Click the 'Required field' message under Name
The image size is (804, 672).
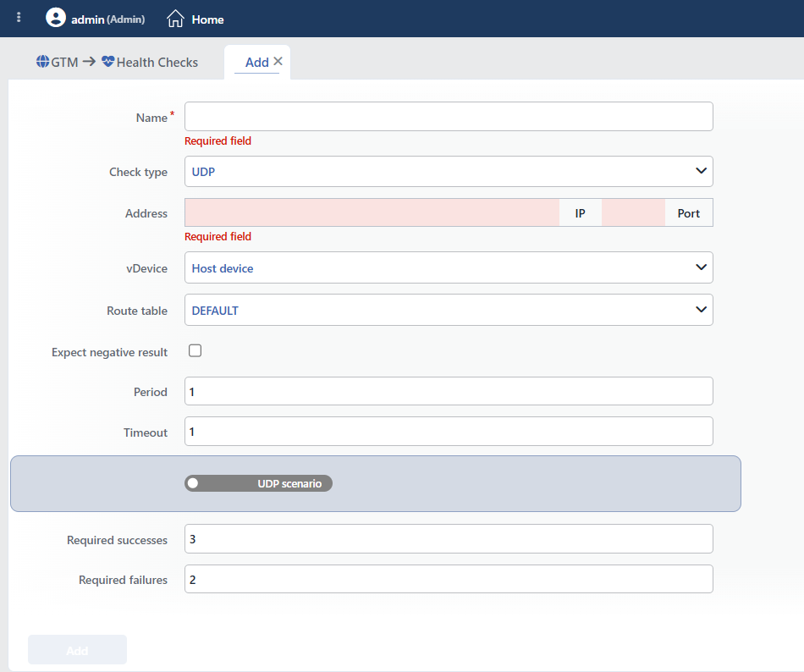218,141
